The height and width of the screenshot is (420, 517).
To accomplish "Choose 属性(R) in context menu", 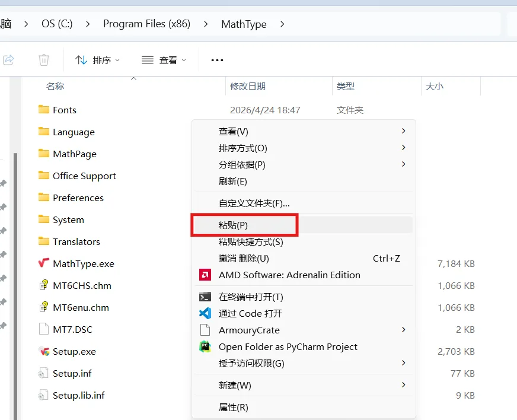I will 304,407.
